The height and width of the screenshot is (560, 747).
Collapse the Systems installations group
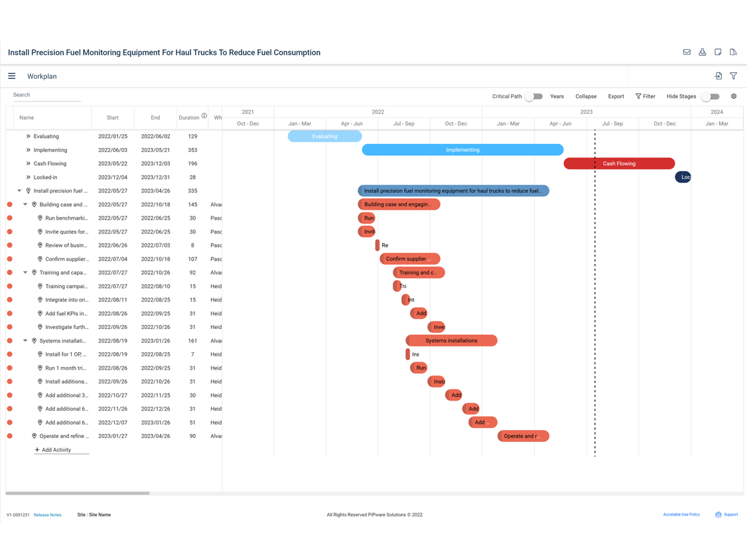[25, 340]
